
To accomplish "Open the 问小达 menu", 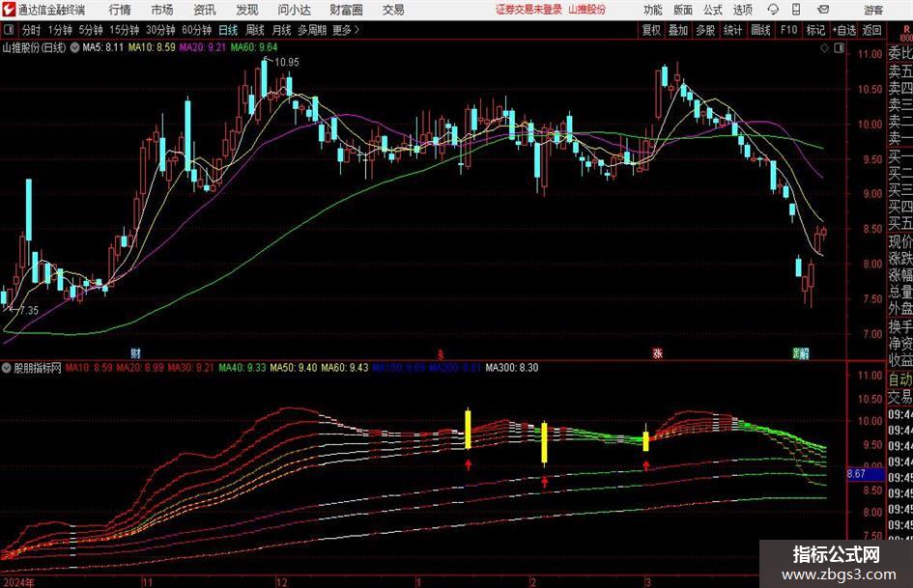I will click(294, 10).
